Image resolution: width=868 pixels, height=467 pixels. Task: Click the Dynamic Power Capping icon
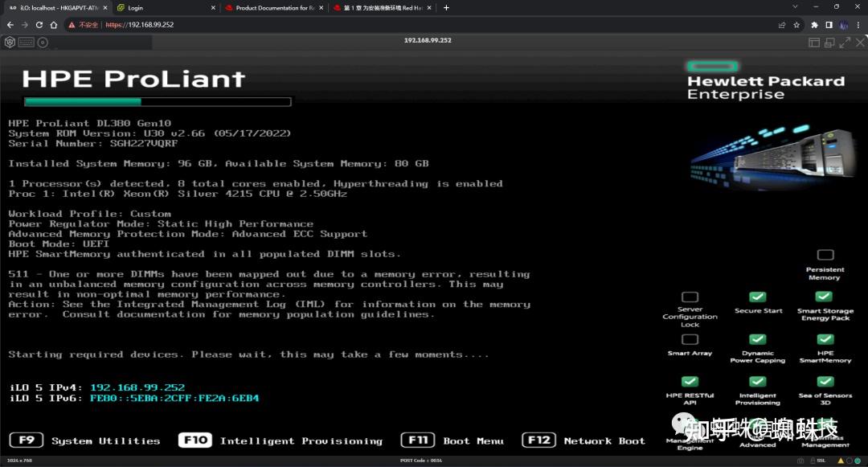(758, 338)
